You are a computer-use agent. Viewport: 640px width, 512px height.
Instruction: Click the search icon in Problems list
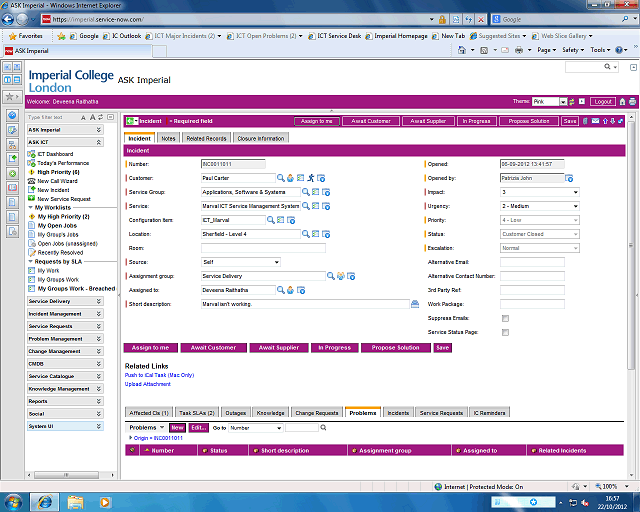[x=323, y=427]
